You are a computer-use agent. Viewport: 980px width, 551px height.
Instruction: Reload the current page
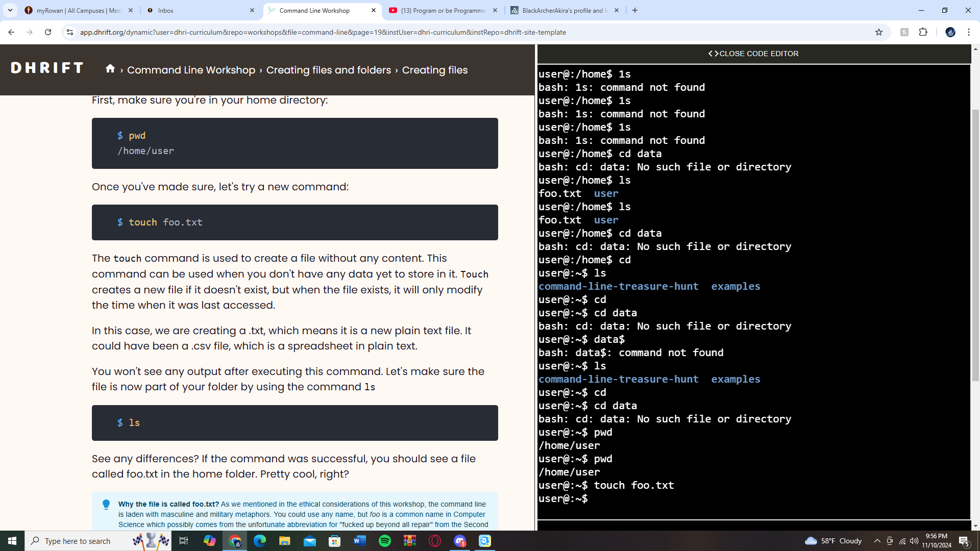tap(48, 32)
